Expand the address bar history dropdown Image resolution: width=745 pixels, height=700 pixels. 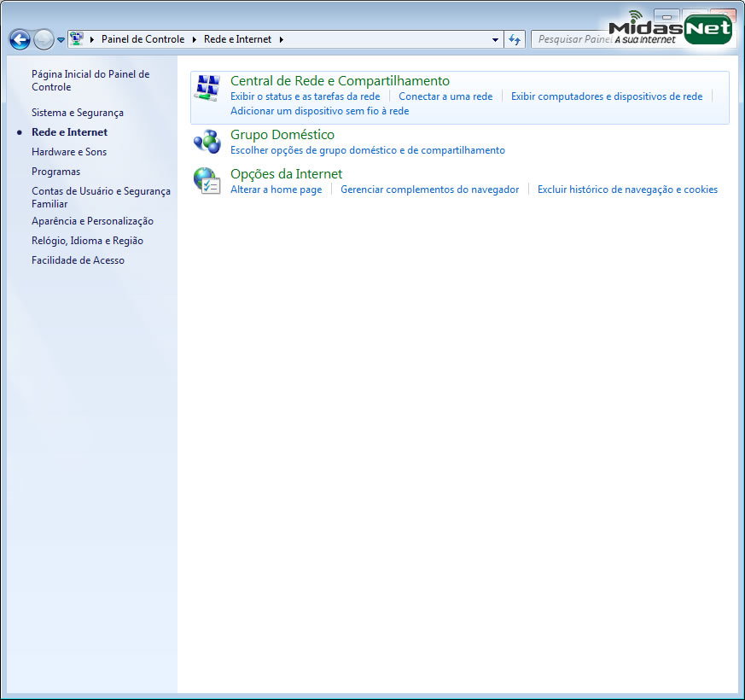(x=496, y=39)
